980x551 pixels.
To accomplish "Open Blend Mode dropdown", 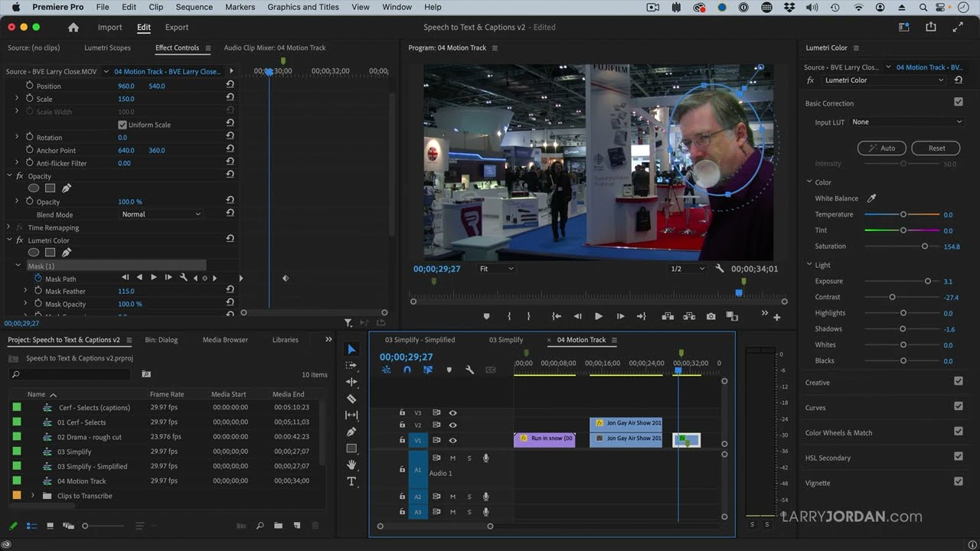I will [x=161, y=214].
